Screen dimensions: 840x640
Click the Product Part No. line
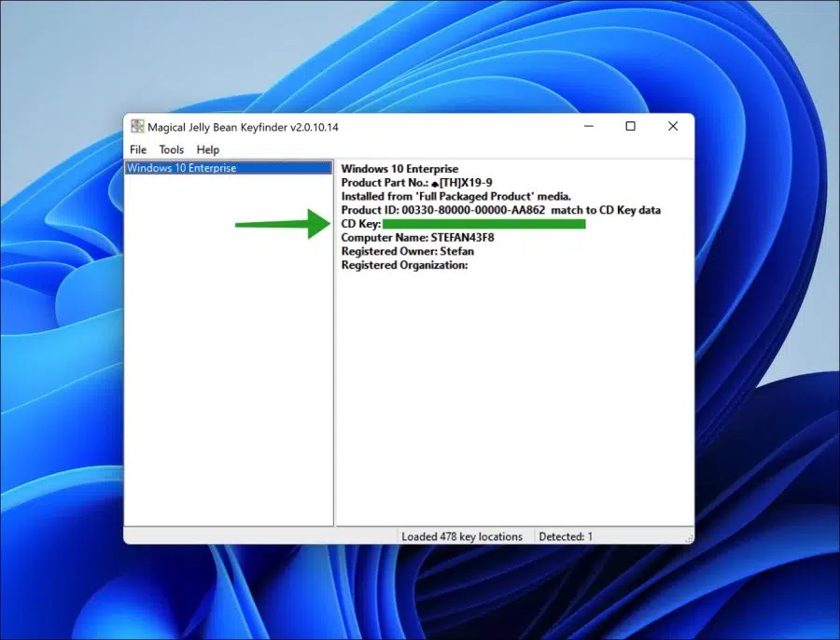(x=417, y=183)
